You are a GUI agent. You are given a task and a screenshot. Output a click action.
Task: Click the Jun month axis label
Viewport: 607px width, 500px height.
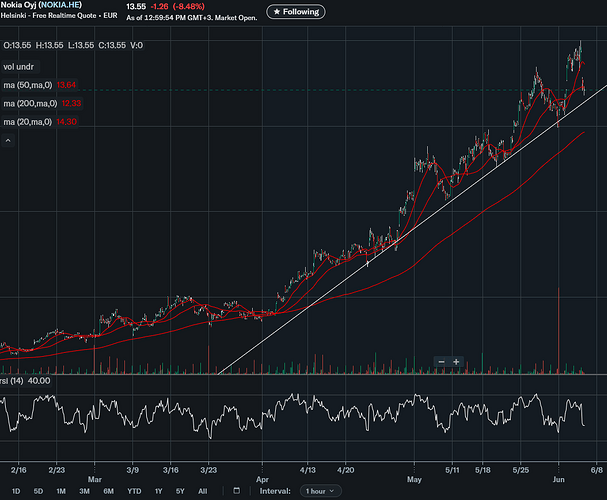(x=559, y=479)
